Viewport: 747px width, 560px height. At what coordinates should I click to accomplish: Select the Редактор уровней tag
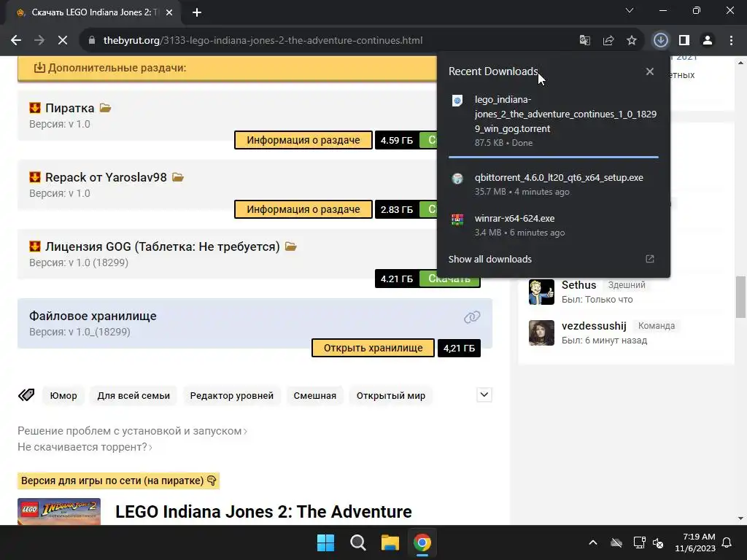pos(231,396)
